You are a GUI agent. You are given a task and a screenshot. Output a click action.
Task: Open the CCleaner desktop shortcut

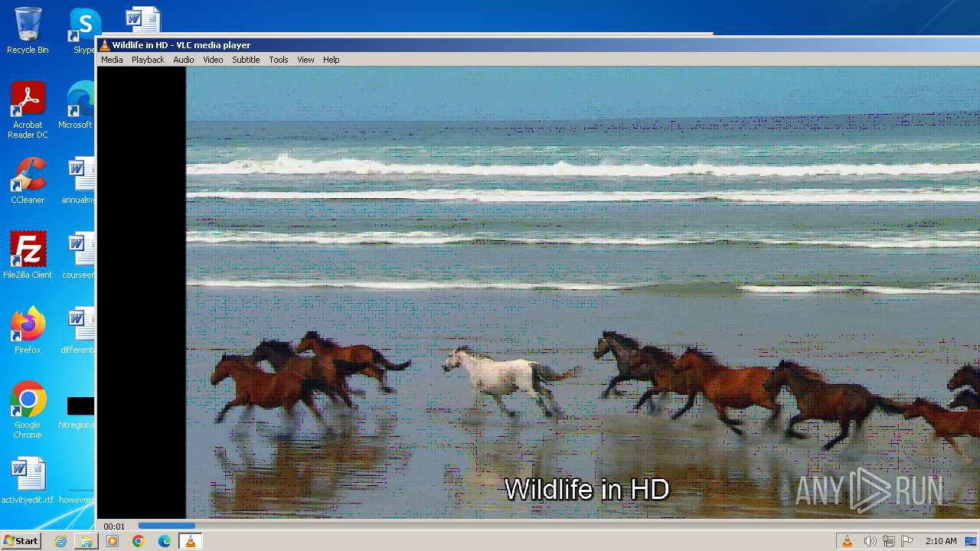[28, 181]
